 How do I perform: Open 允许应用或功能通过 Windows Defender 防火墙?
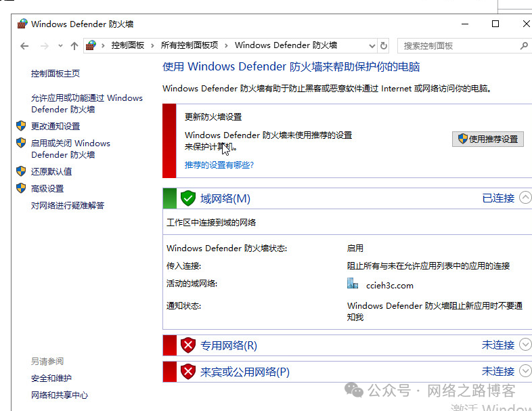click(87, 104)
